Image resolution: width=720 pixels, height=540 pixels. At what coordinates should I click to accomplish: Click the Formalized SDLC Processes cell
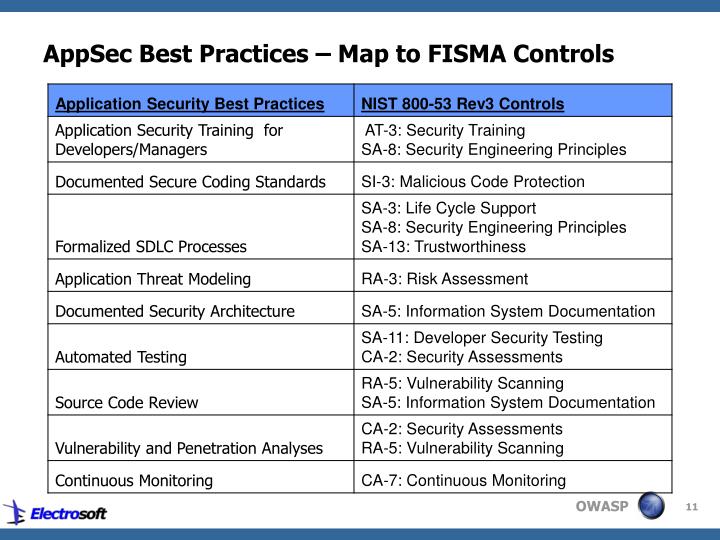[201, 227]
